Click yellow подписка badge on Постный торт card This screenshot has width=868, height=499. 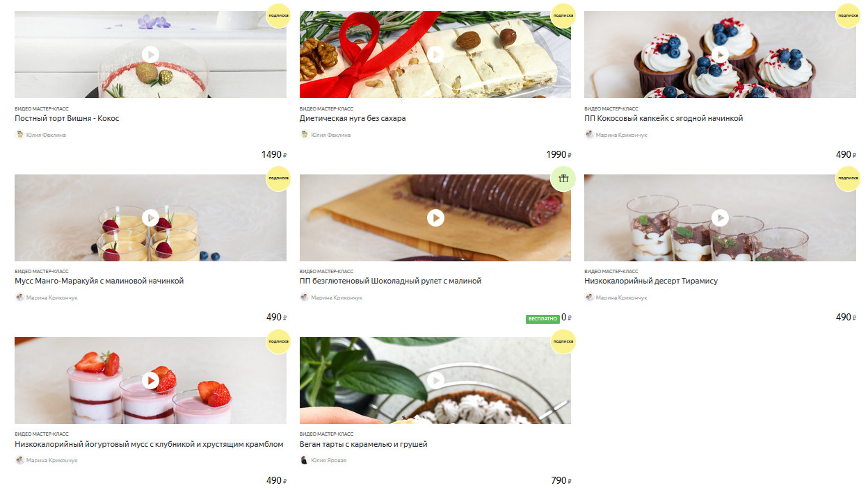coord(279,15)
